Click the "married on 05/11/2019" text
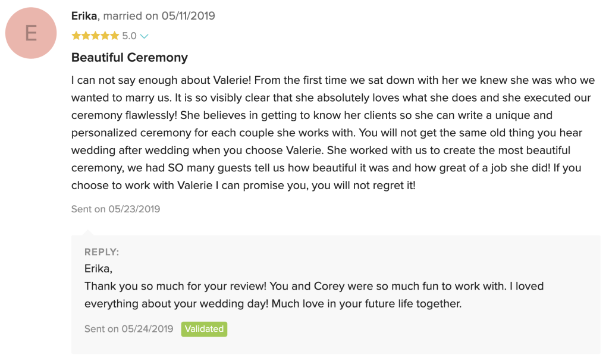 [x=159, y=16]
